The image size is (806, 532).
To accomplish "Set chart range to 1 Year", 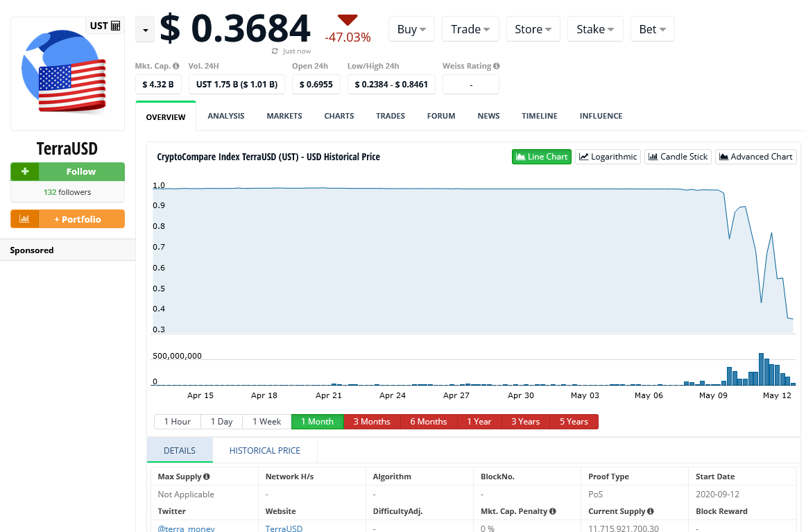I will tap(479, 422).
